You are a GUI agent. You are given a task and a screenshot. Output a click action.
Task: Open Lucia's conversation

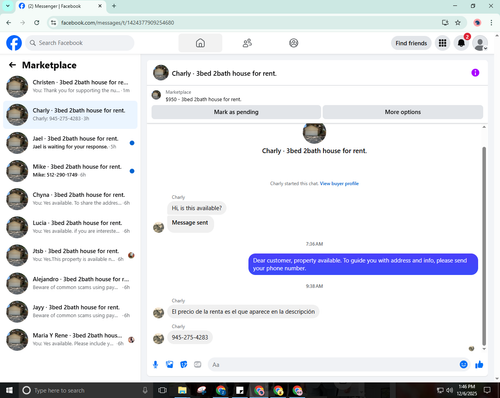[x=70, y=227]
